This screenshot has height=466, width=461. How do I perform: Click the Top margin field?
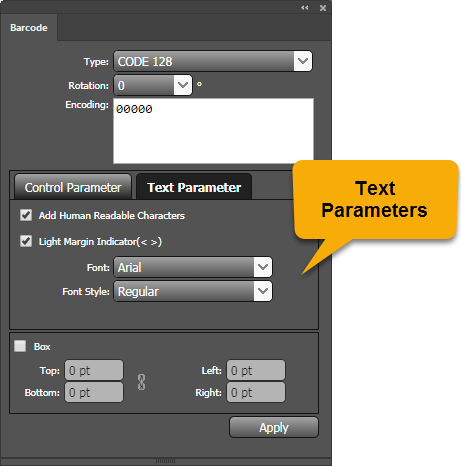click(x=94, y=370)
